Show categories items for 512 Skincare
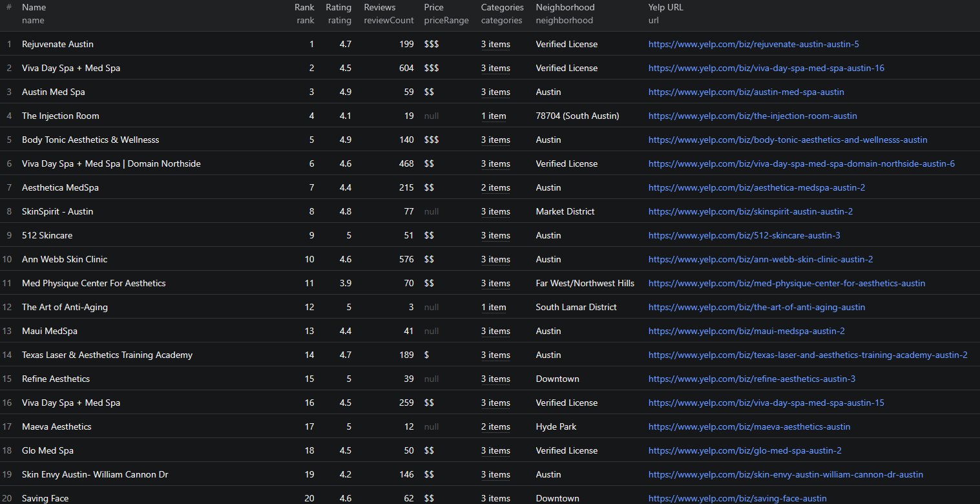 (x=495, y=235)
